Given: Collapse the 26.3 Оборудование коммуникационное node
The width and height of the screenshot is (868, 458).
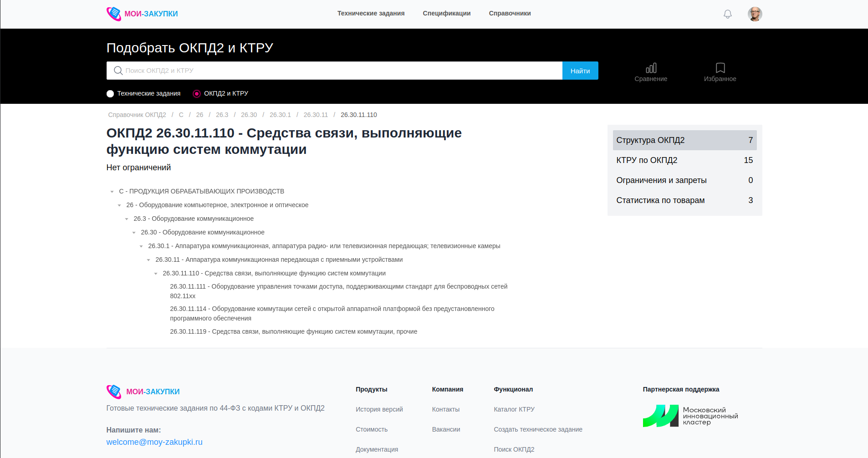Looking at the screenshot, I should tap(127, 219).
